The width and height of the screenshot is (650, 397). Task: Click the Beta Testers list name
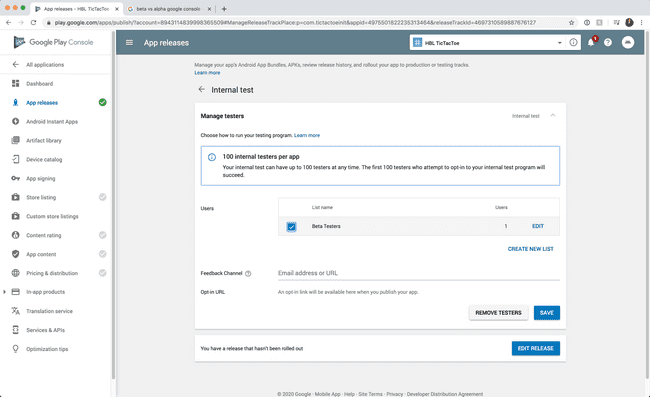coord(326,226)
